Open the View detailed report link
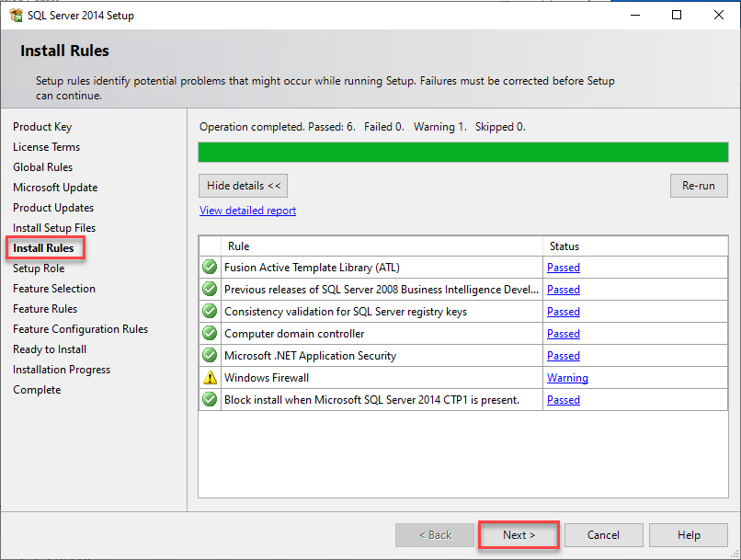Viewport: 741px width, 560px height. pos(247,211)
